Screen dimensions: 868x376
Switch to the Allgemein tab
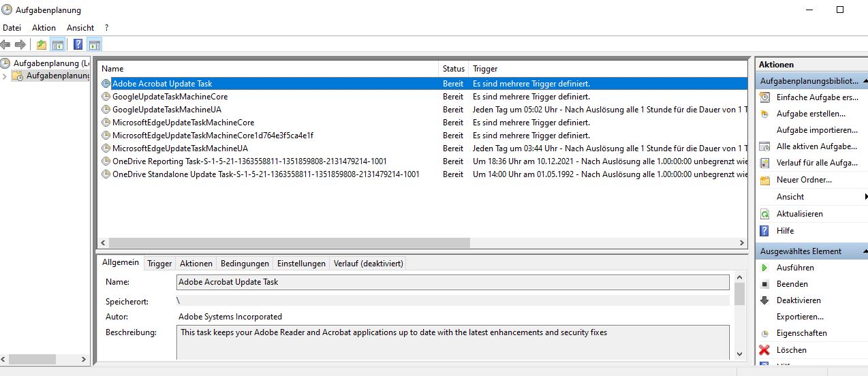click(x=121, y=262)
